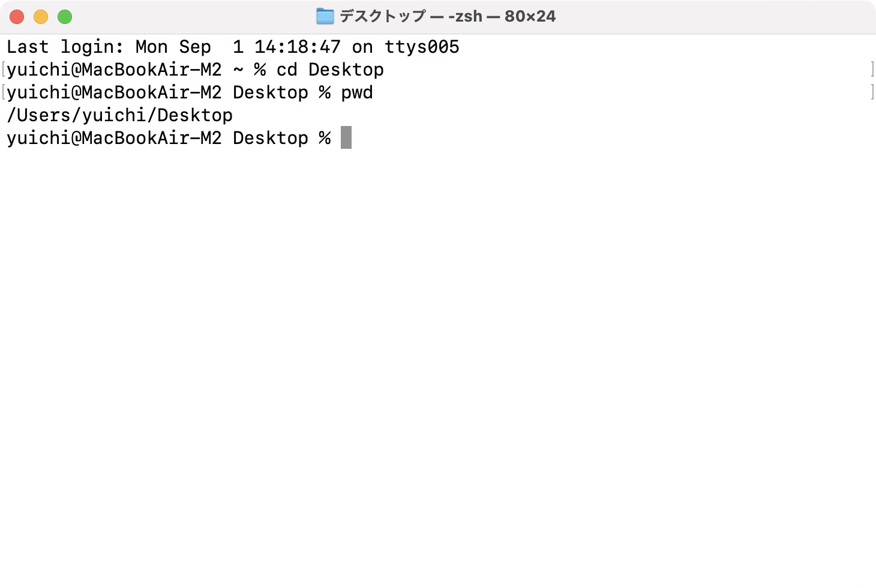Click the blue folder proxy icon in title bar
This screenshot has height=588, width=876.
325,16
